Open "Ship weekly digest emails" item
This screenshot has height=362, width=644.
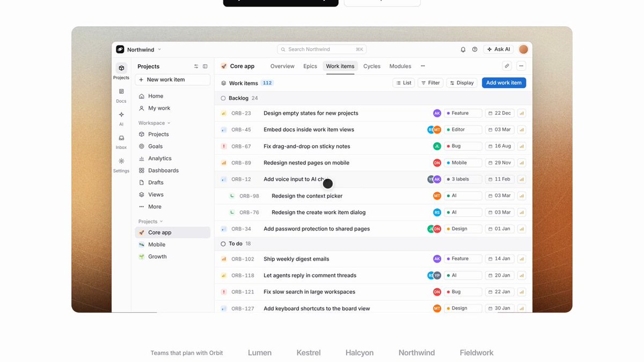[x=296, y=259]
